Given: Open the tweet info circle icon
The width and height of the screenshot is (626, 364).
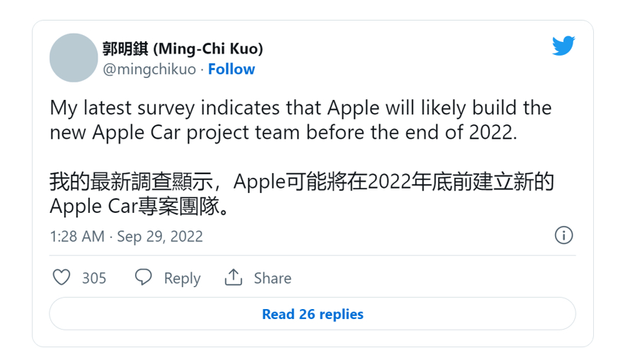Looking at the screenshot, I should pos(563,236).
